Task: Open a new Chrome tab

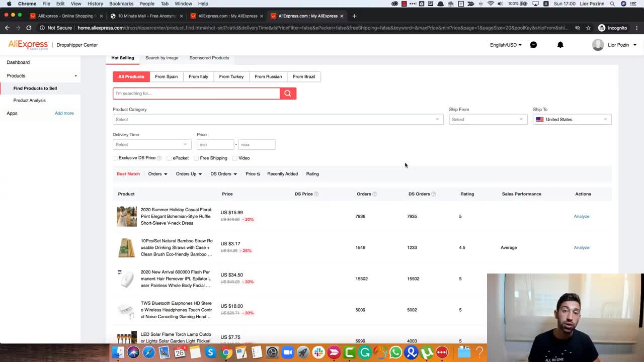Action: tap(354, 16)
